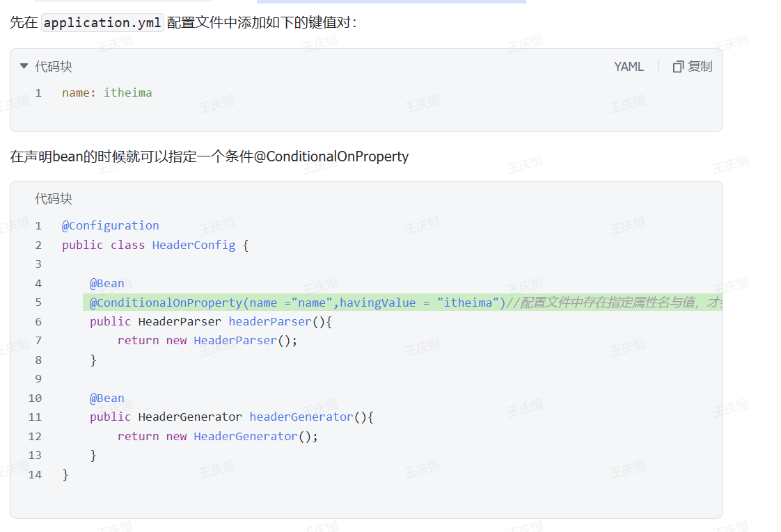This screenshot has width=781, height=532.
Task: Click the name key in YAML block
Action: tap(75, 92)
